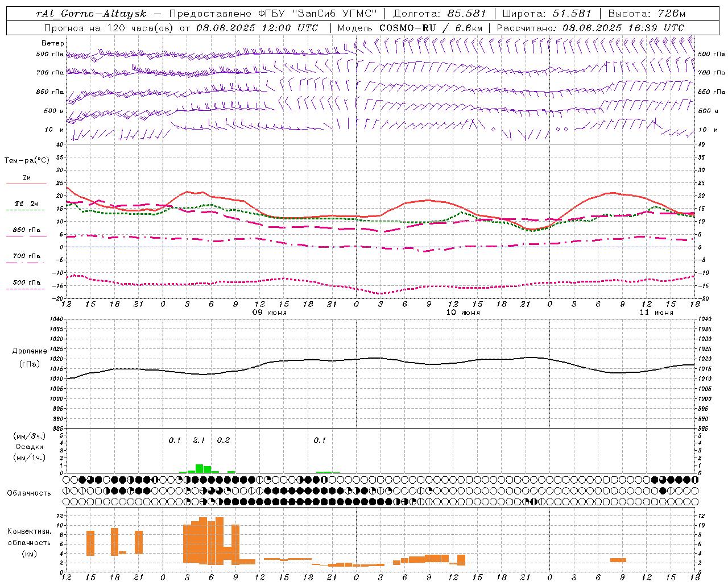The image size is (728, 582).
Task: Click the latitude value 51.581
Action: [572, 14]
